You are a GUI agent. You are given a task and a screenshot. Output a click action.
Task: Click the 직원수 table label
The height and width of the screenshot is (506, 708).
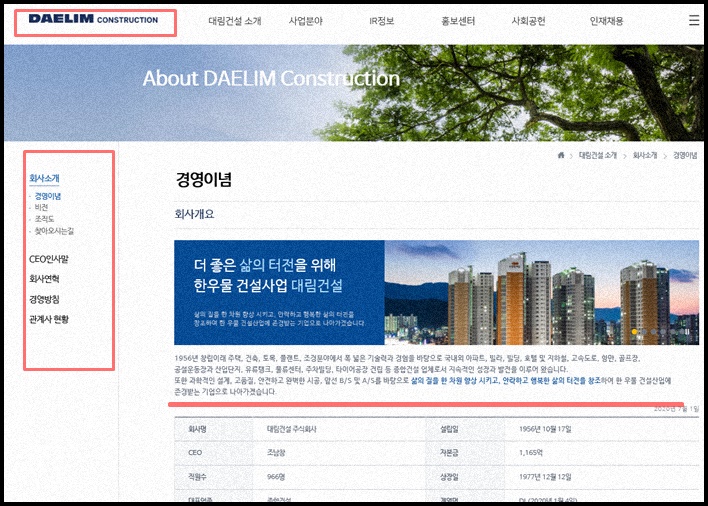pyautogui.click(x=197, y=476)
